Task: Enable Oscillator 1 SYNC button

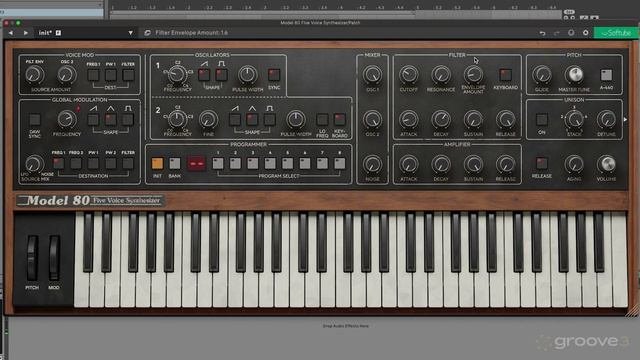Action: 274,75
